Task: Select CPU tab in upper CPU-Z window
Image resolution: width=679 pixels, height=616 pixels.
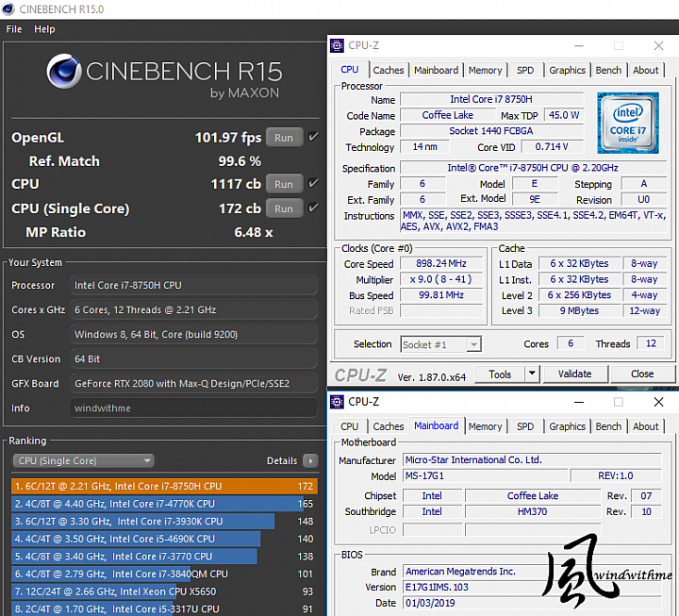Action: click(350, 70)
